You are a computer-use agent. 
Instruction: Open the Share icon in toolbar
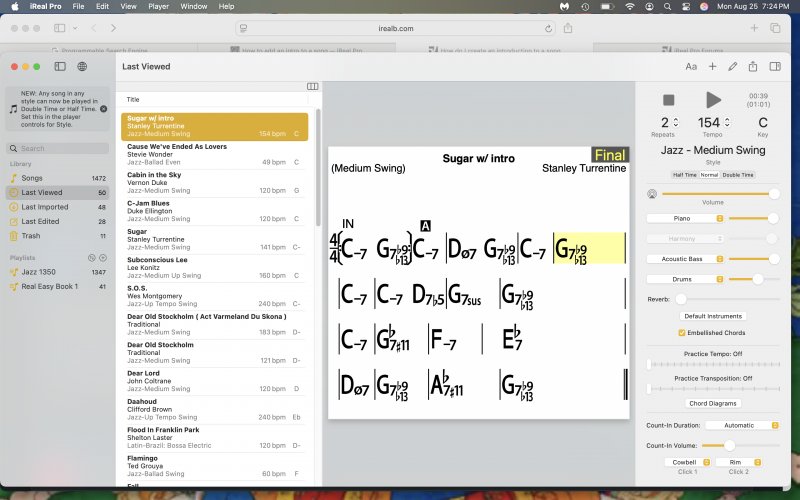[x=753, y=67]
